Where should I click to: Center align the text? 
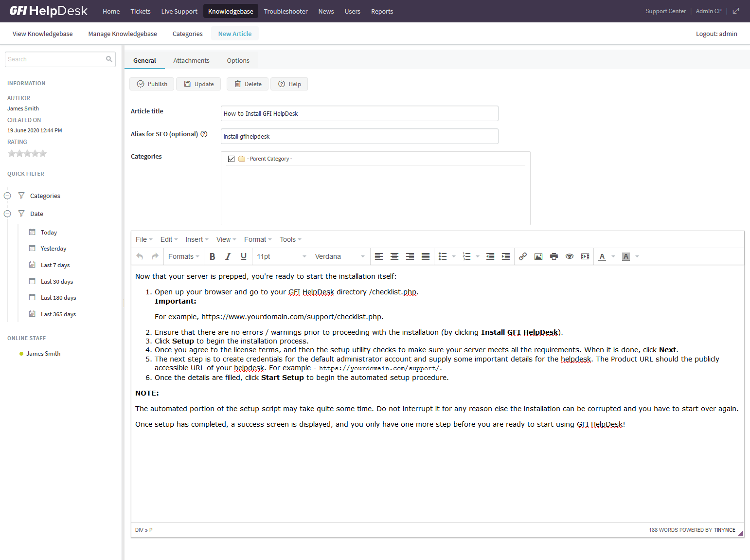point(394,256)
